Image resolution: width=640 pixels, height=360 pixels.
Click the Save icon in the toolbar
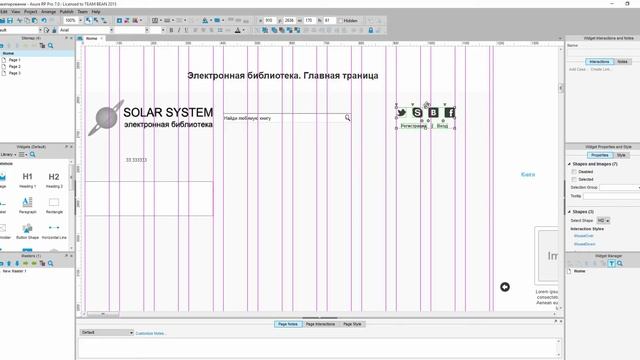10,20
